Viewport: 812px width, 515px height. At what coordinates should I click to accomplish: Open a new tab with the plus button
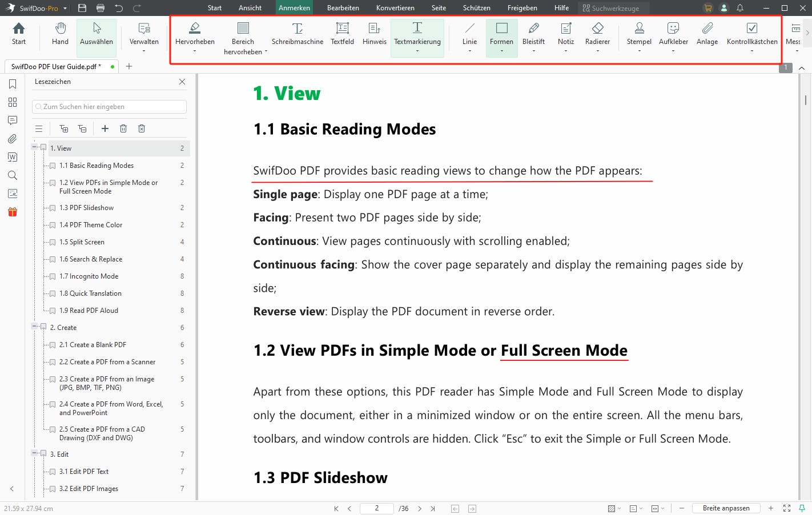tap(129, 66)
